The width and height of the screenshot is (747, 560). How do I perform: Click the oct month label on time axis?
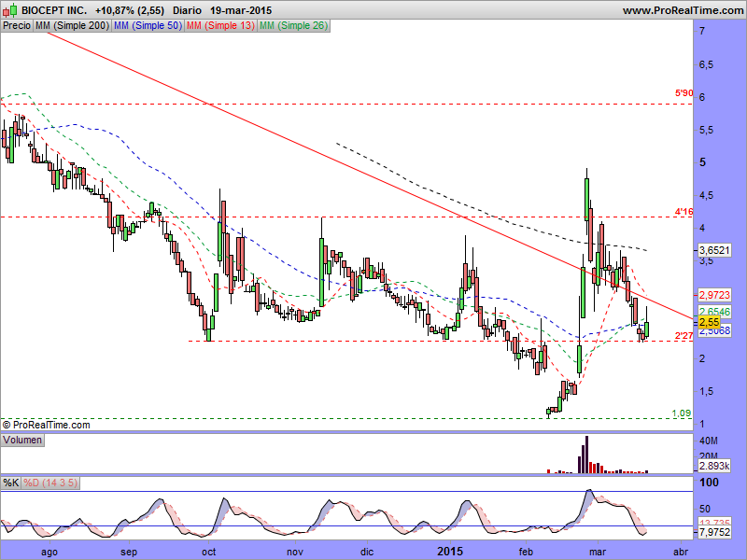tap(208, 552)
